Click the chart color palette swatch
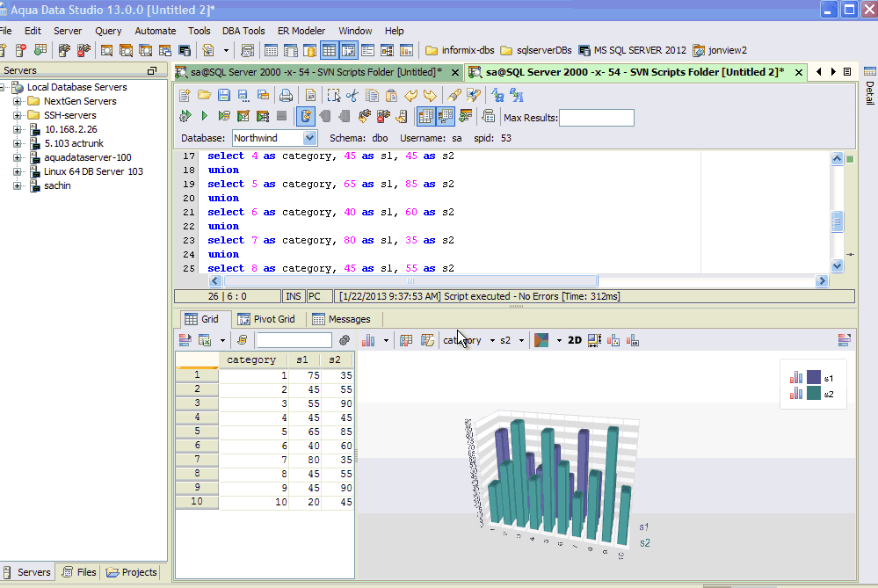The image size is (878, 588). tap(542, 340)
